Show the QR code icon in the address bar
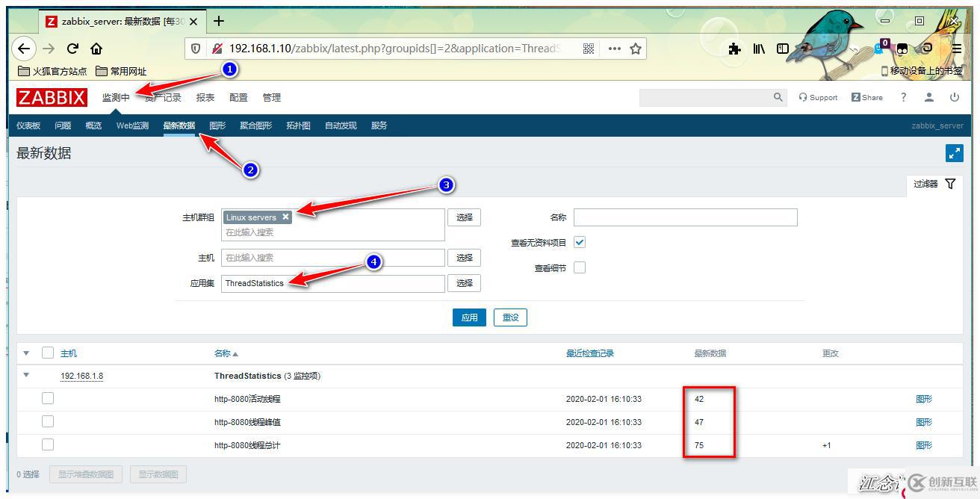This screenshot has width=980, height=499. [589, 49]
